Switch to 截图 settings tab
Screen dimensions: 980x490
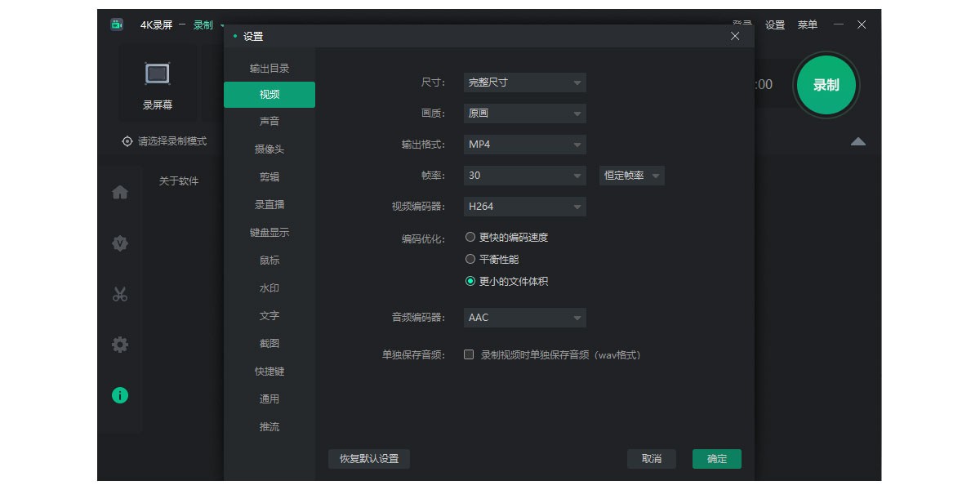269,344
